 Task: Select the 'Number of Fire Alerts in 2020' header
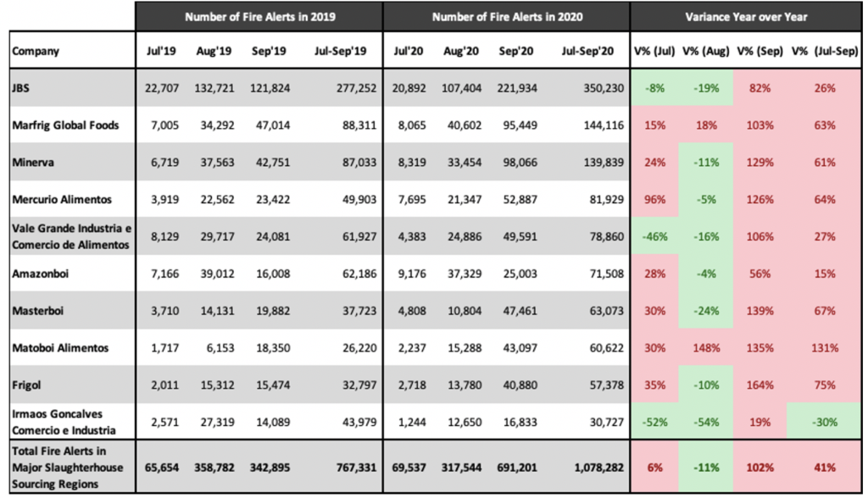click(x=506, y=16)
